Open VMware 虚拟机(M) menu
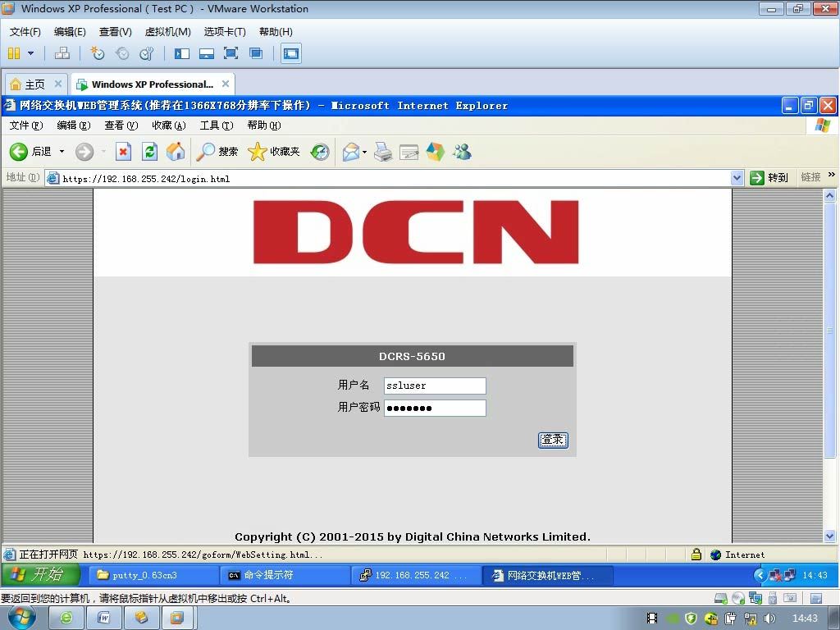 point(167,32)
